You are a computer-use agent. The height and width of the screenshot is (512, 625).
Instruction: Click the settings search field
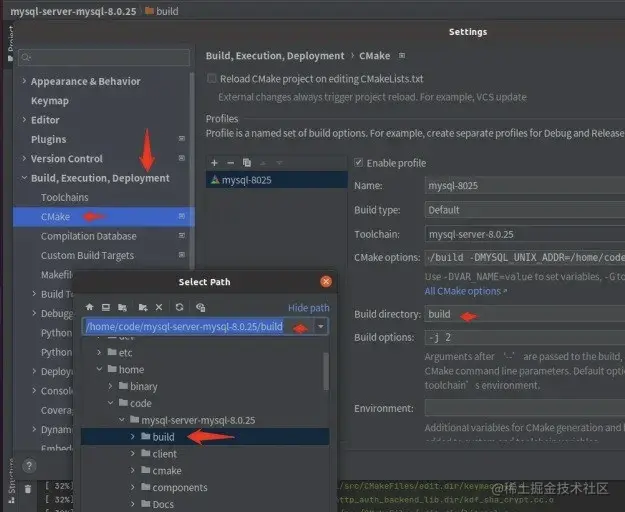(104, 57)
